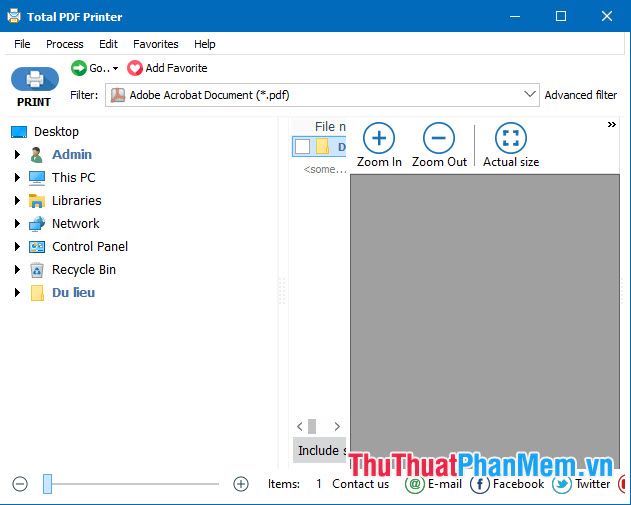Show more toolbar items with the double chevron
The image size is (631, 505).
(612, 125)
